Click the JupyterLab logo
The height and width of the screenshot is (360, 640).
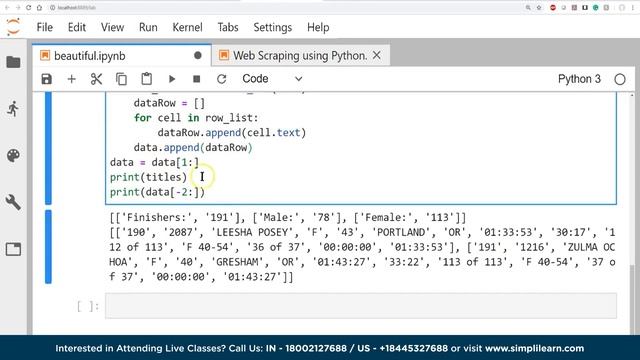pyautogui.click(x=13, y=27)
